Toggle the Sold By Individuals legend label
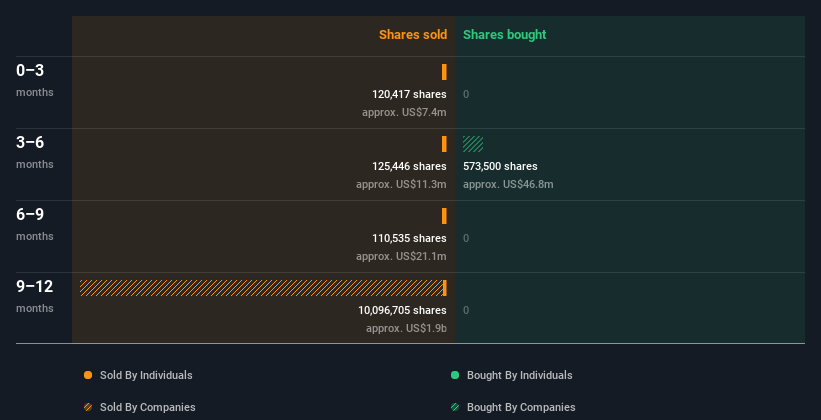This screenshot has width=821, height=420. point(146,375)
